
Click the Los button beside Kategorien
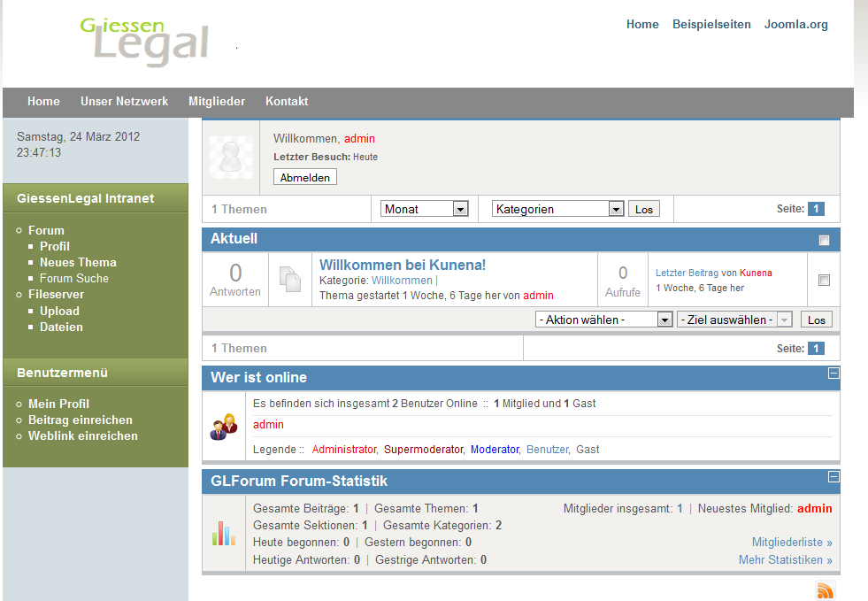point(644,209)
